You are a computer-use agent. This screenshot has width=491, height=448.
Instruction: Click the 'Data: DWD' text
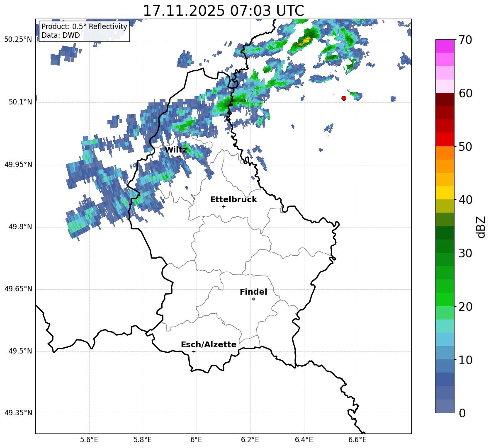(x=61, y=35)
